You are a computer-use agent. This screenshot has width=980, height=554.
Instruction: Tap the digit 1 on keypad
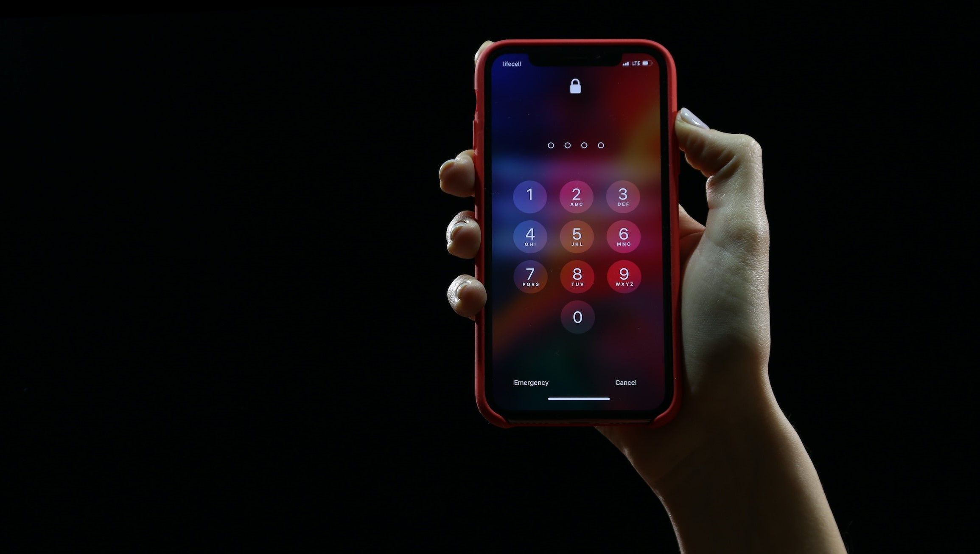click(x=529, y=195)
